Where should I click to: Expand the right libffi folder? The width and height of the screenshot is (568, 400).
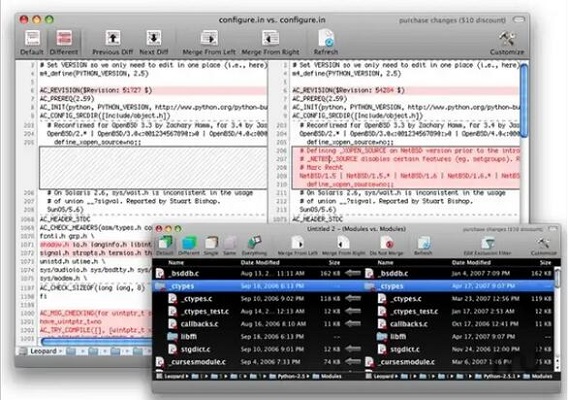(381, 336)
